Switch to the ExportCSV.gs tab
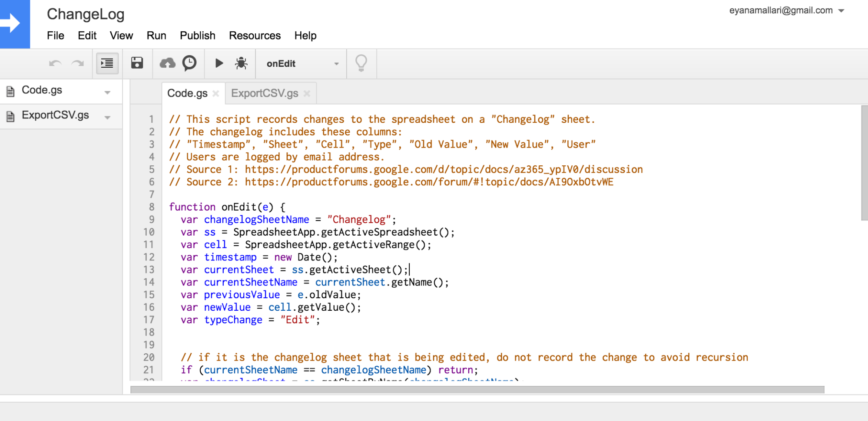The width and height of the screenshot is (868, 421). click(264, 92)
